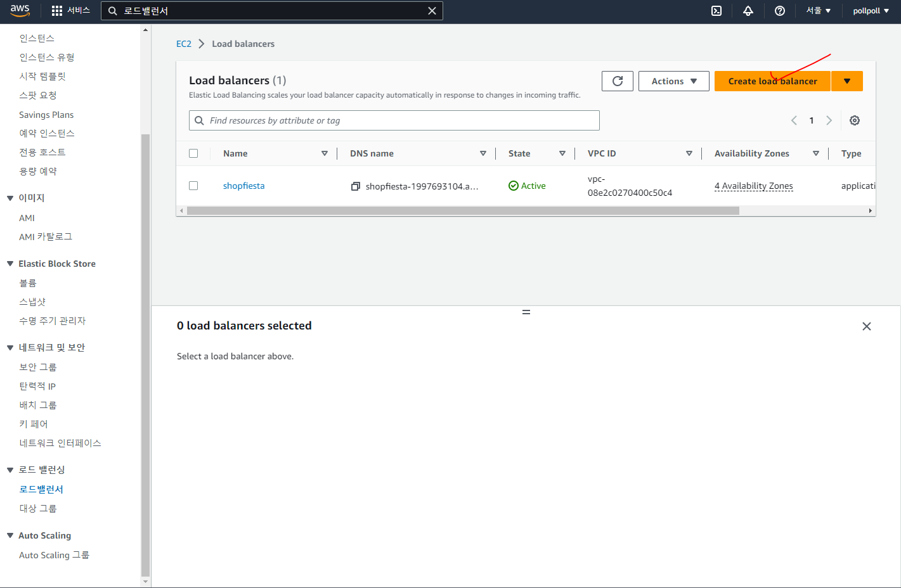Open 키 페어 in sidebar

(34, 424)
